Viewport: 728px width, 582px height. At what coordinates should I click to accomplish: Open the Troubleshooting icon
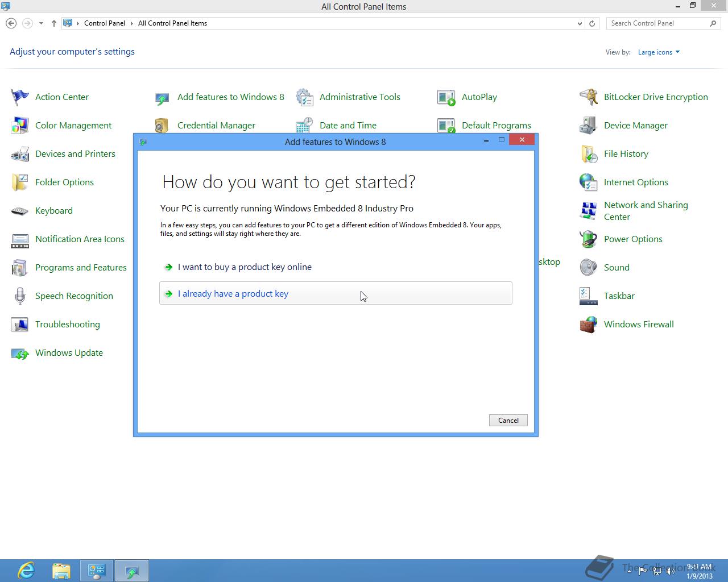20,325
